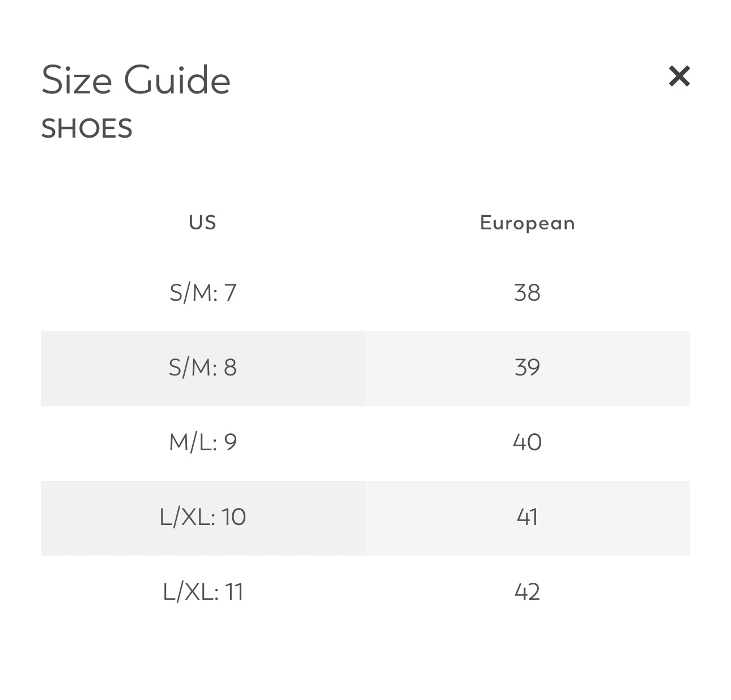Screen dimensions: 731x700
Task: Select the M/L: 9 size cell
Action: click(x=203, y=443)
